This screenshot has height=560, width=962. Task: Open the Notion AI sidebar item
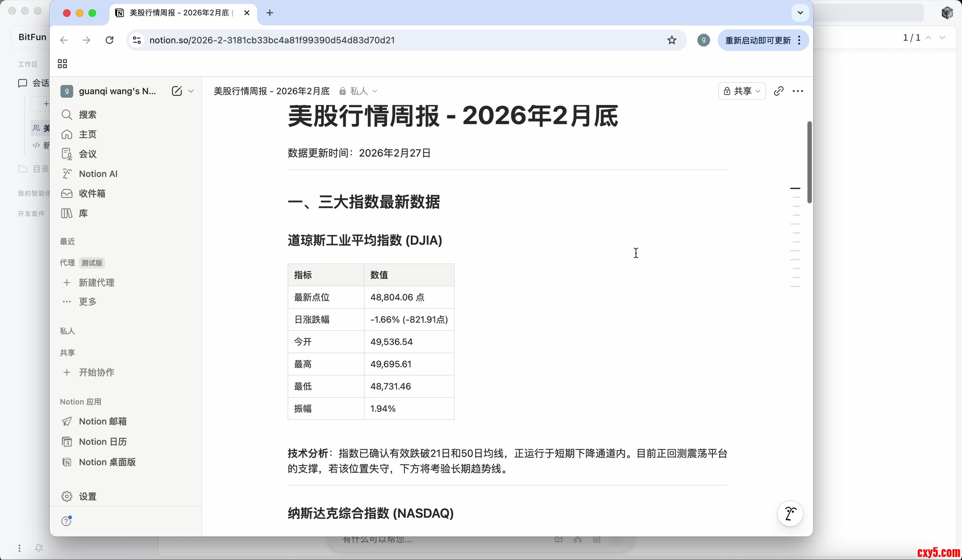pyautogui.click(x=98, y=174)
